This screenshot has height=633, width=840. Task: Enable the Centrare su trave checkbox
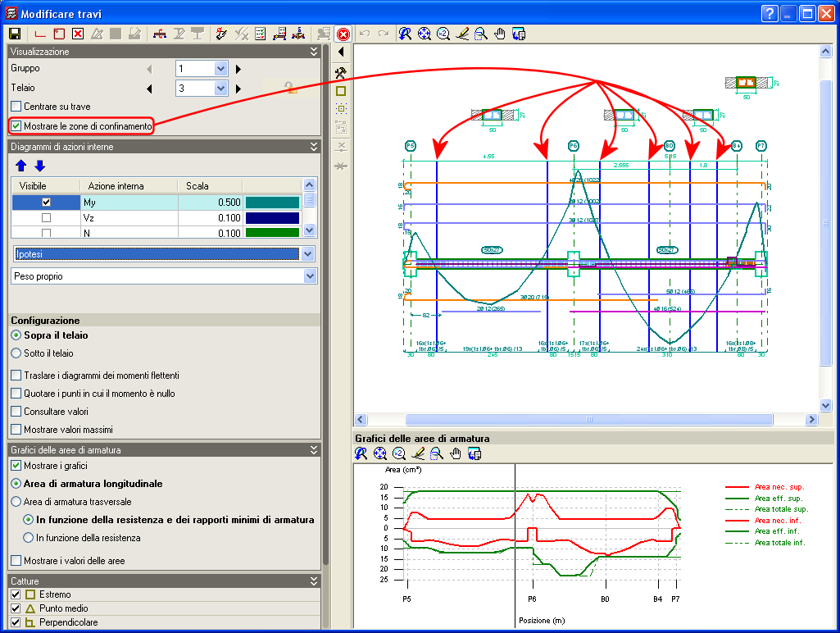pyautogui.click(x=16, y=106)
